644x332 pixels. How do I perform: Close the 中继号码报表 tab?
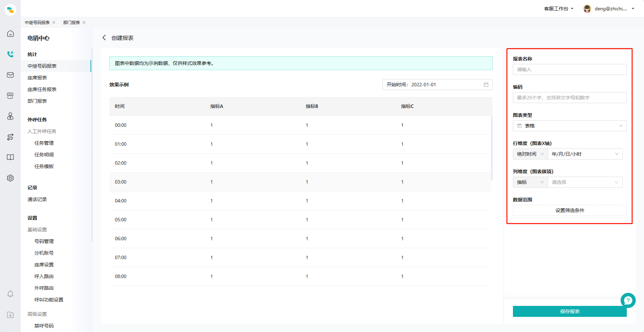tap(54, 22)
